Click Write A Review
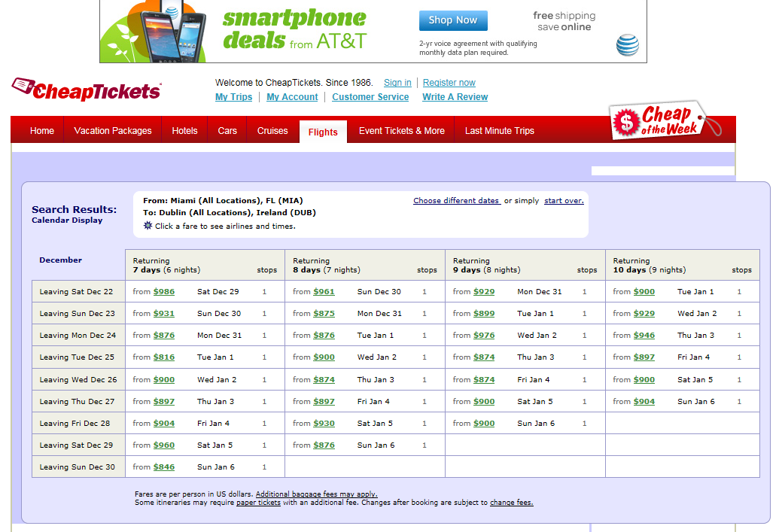Image resolution: width=782 pixels, height=532 pixels. point(455,97)
